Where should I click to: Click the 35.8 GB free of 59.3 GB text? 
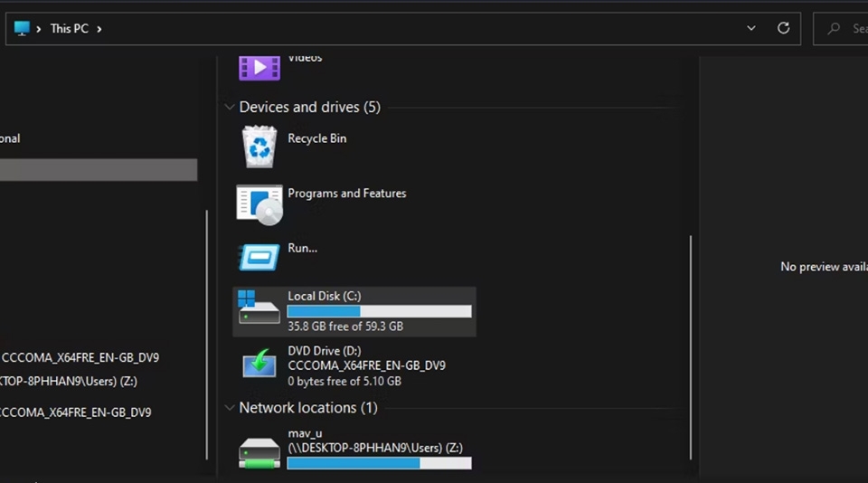345,327
